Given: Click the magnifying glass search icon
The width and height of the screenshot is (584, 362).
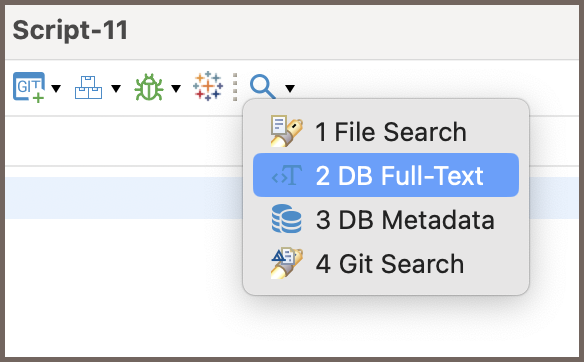Looking at the screenshot, I should [263, 87].
